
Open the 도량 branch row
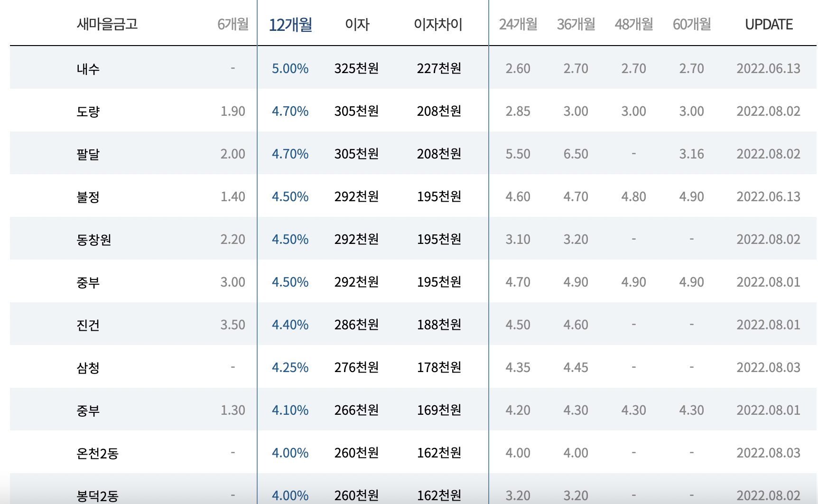click(413, 111)
